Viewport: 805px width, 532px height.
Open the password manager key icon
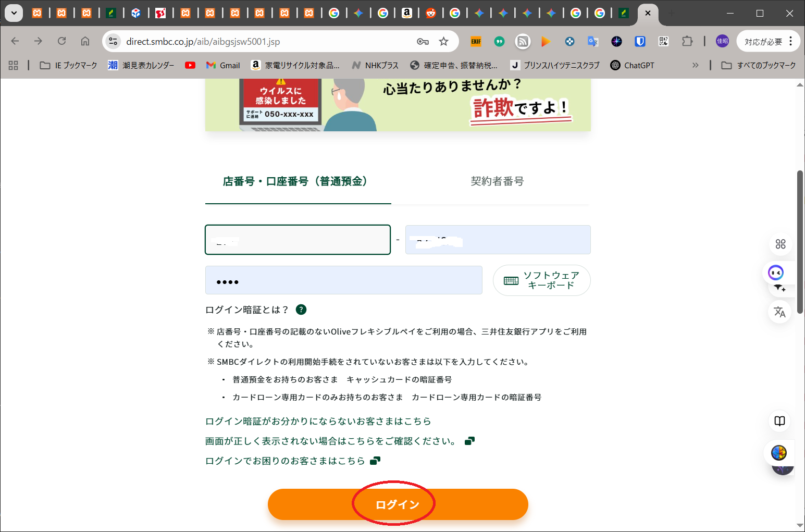(423, 42)
